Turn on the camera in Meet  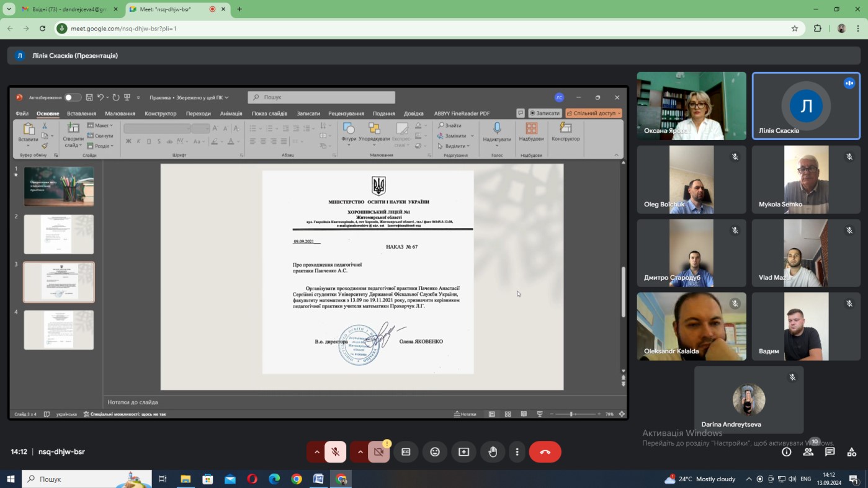click(378, 452)
